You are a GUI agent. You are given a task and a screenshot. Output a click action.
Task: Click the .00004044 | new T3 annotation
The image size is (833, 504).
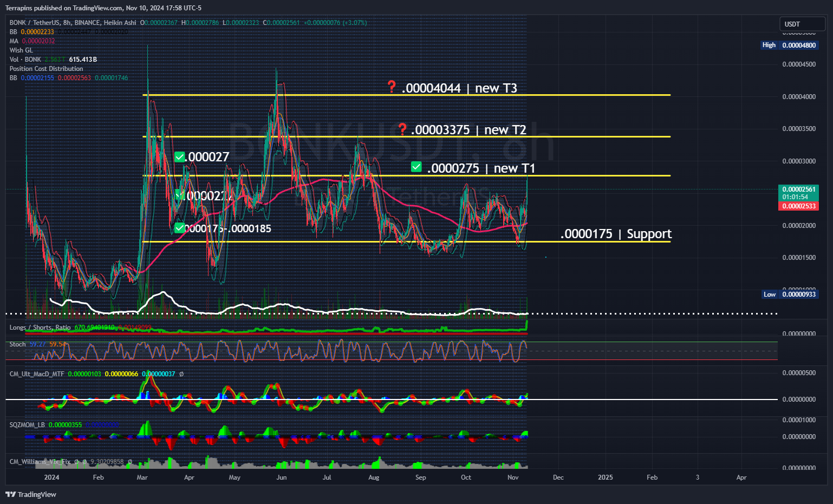(x=459, y=88)
